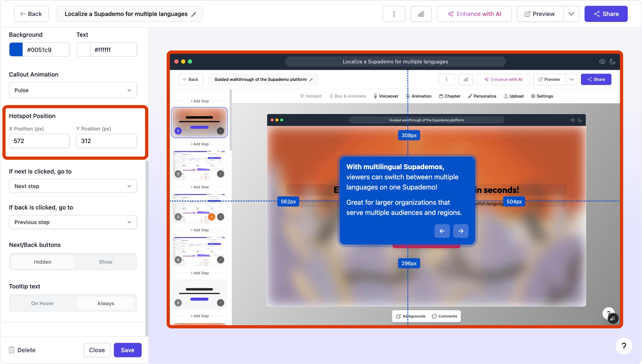Click the orange zoom icon on step 3
Viewport: 642px width, 364px height.
212,217
